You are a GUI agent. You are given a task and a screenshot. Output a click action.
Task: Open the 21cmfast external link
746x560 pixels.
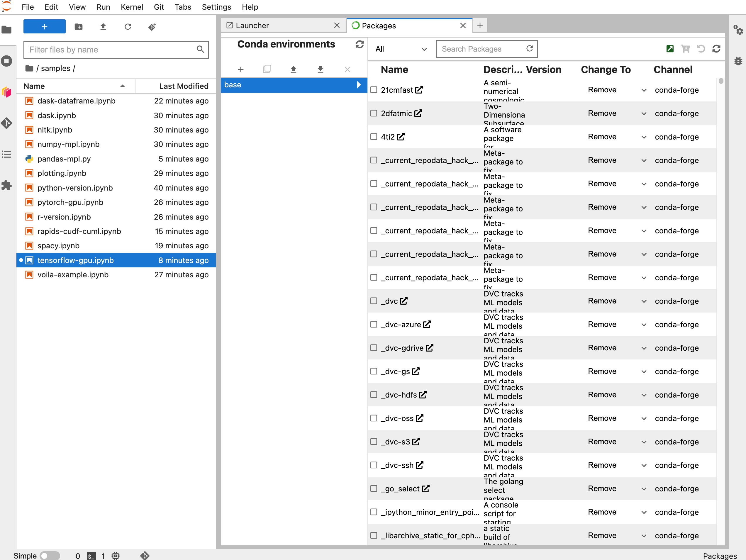coord(419,90)
